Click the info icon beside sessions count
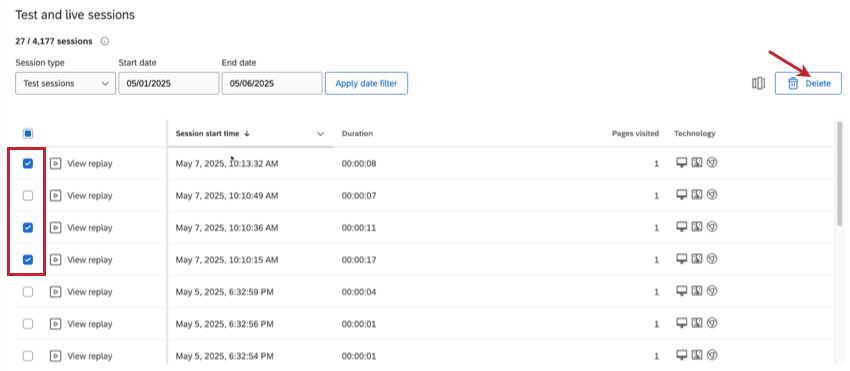850x371 pixels. pos(105,41)
